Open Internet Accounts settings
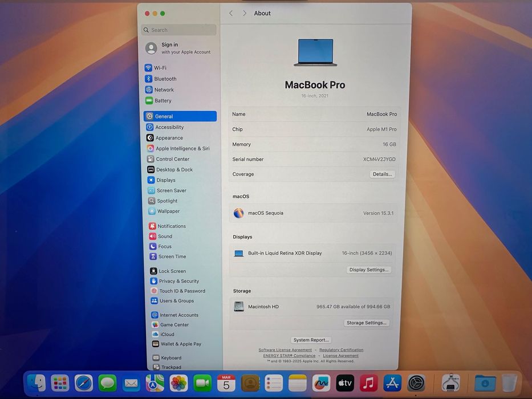This screenshot has height=399, width=532. pos(174,315)
